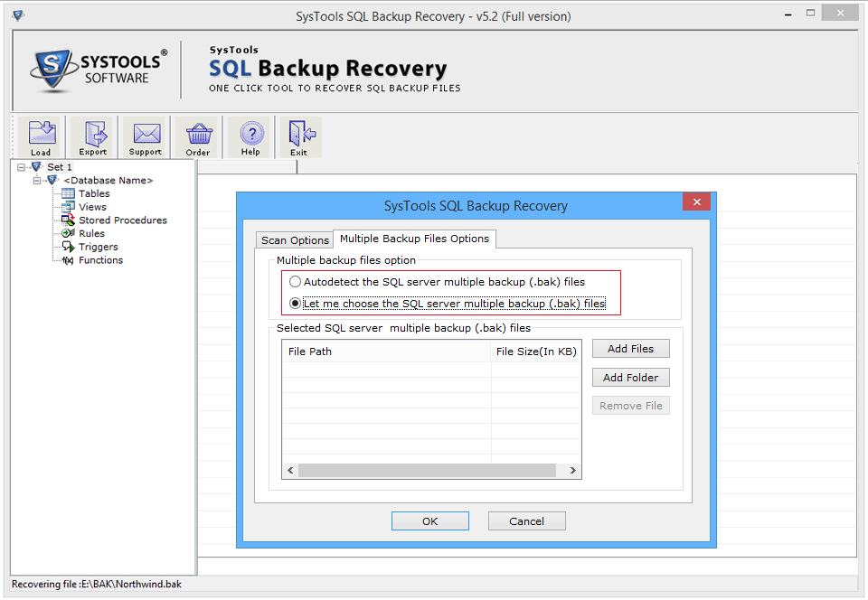Image resolution: width=868 pixels, height=600 pixels.
Task: Click the file list horizontal scrollbar track
Action: [427, 470]
